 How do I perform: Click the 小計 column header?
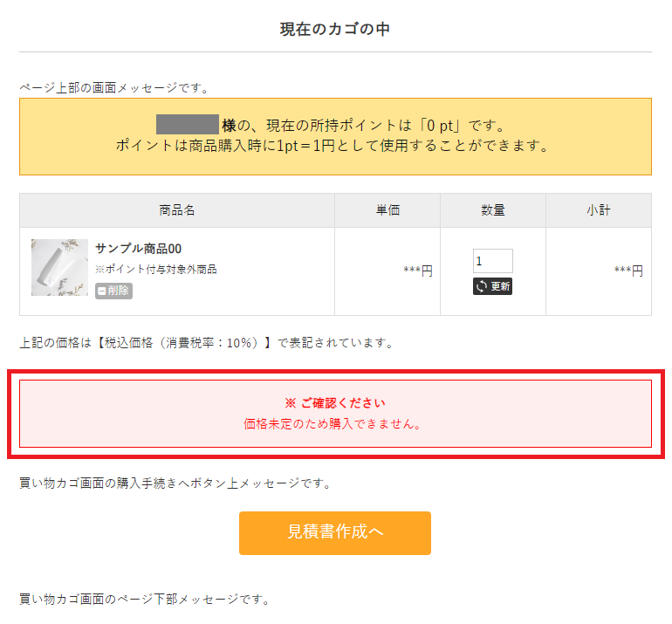(599, 210)
